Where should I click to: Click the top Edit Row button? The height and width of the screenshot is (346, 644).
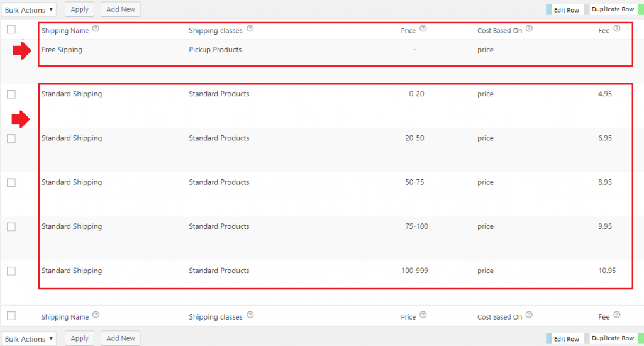click(567, 10)
